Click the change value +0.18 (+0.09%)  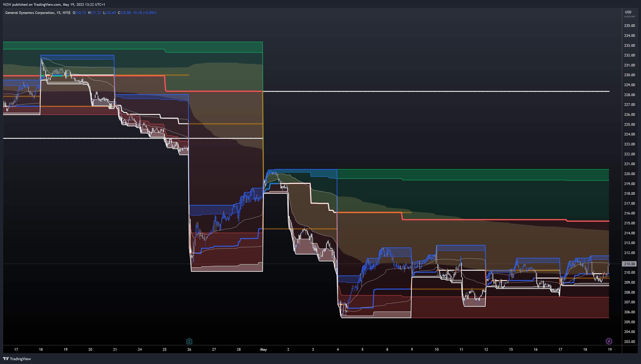[144, 13]
